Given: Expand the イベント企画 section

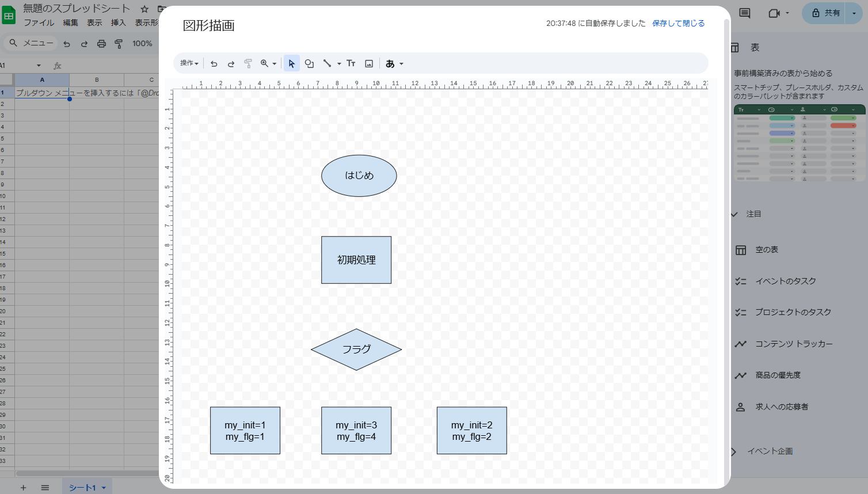Looking at the screenshot, I should pos(734,451).
